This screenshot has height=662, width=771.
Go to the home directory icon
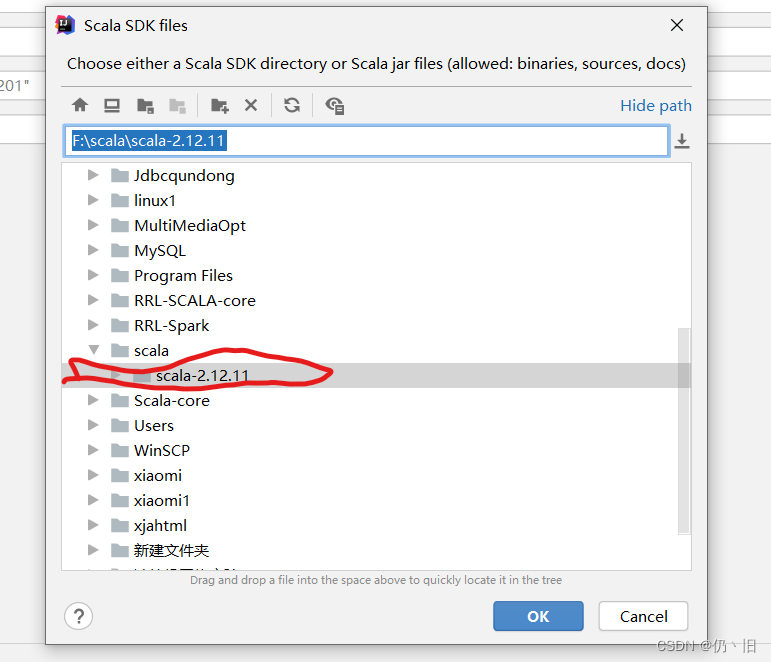[x=80, y=105]
